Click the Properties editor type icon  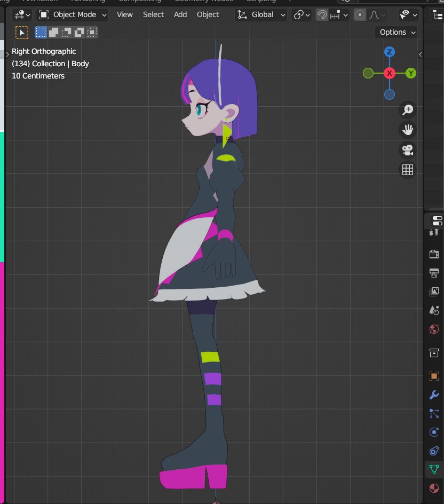point(437,221)
